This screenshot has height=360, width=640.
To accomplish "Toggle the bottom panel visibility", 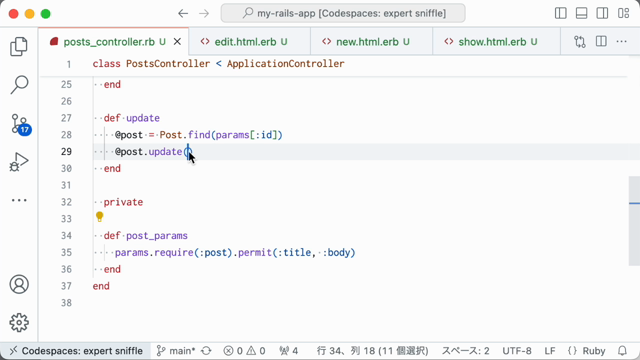I will [x=581, y=13].
